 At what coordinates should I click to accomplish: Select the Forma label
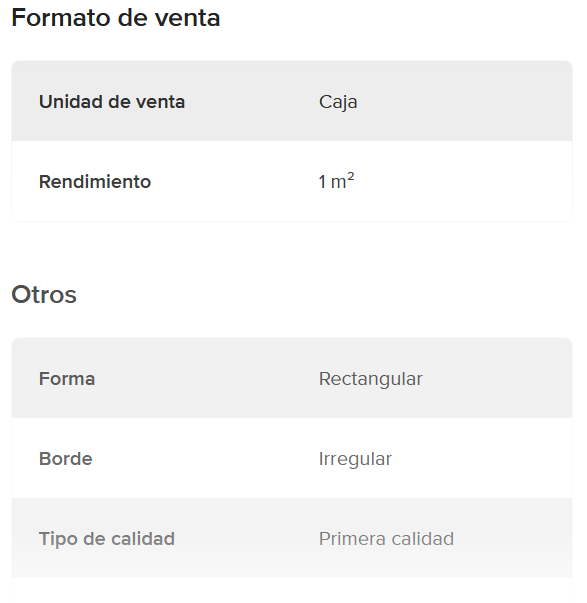point(67,379)
